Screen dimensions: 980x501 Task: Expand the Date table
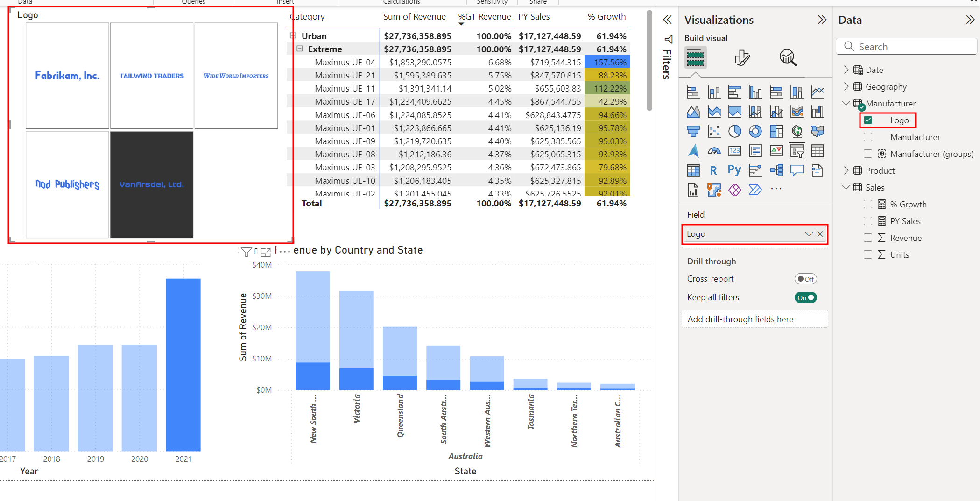pyautogui.click(x=846, y=70)
